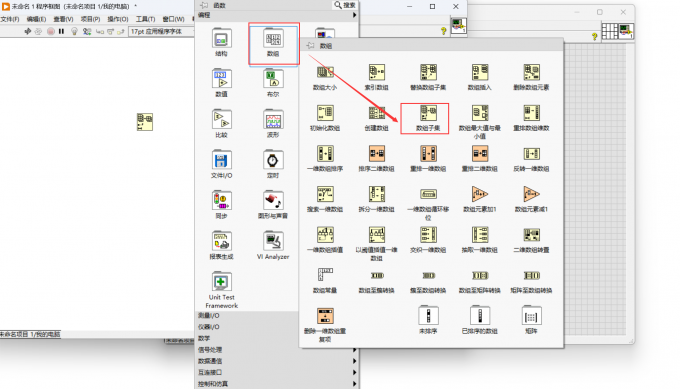Image resolution: width=680 pixels, height=389 pixels.
Task: Pin the 数组 sub-palette with the thumbtack
Action: click(310, 46)
